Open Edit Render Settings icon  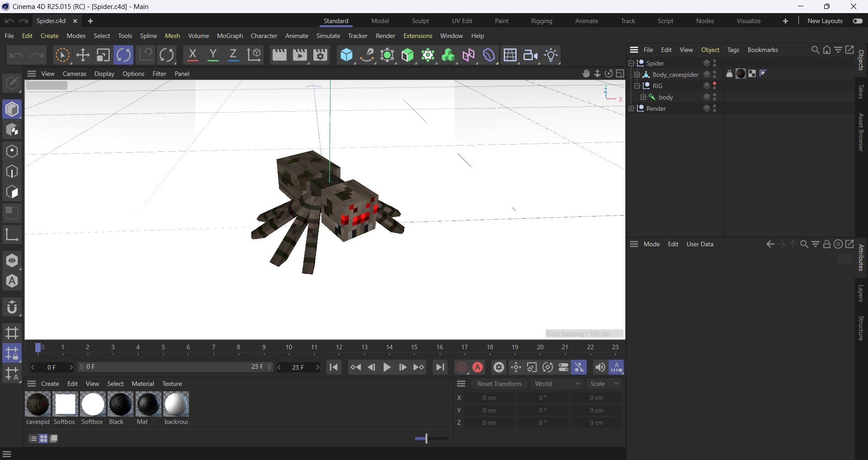click(321, 55)
